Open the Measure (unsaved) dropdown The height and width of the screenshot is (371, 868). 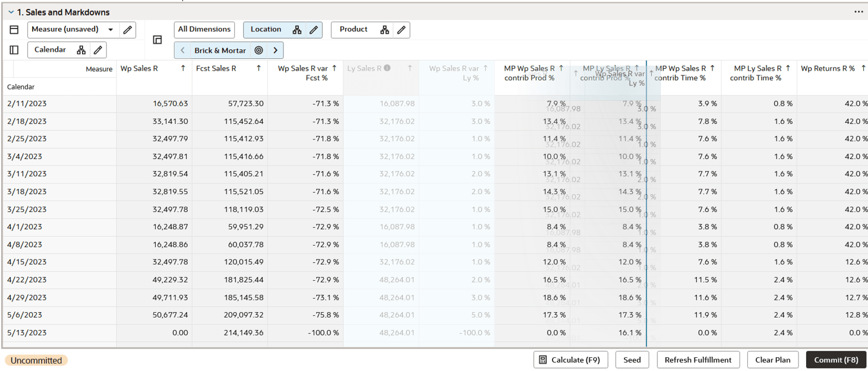(x=111, y=30)
